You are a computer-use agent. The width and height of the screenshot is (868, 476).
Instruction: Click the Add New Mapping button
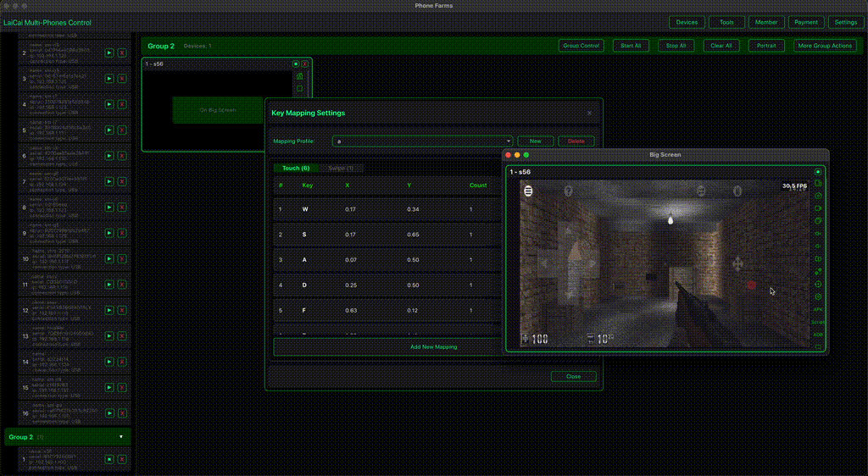(433, 346)
